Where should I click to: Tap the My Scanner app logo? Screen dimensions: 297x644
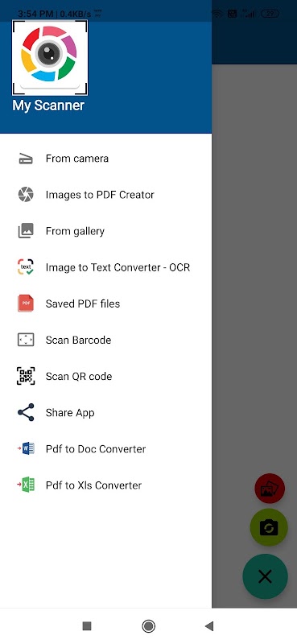pyautogui.click(x=50, y=58)
